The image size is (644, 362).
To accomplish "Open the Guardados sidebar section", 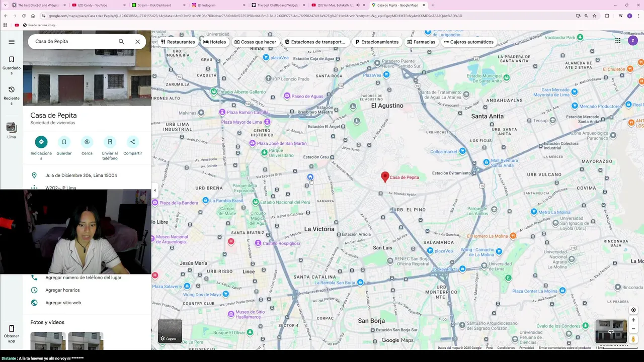I will 12,65.
